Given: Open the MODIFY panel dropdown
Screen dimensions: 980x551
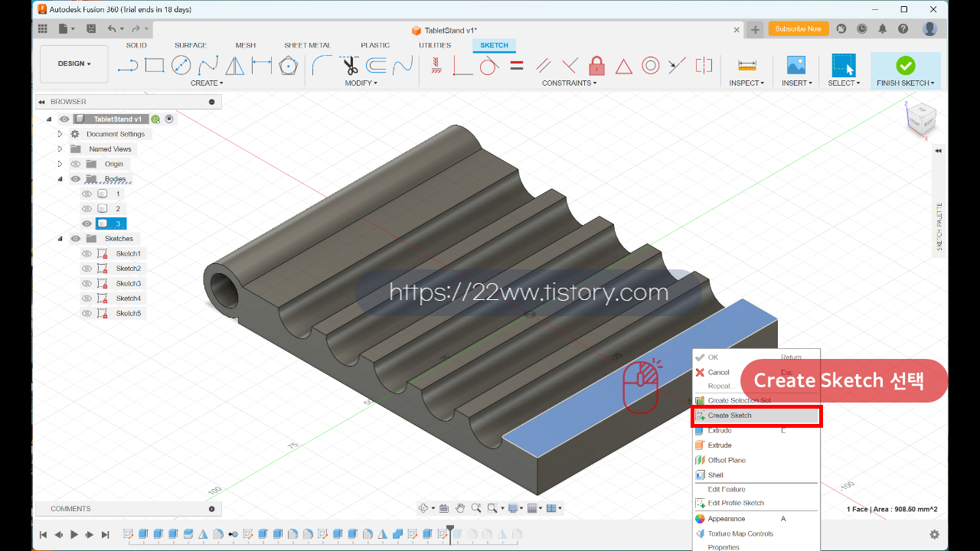Looking at the screenshot, I should click(361, 83).
